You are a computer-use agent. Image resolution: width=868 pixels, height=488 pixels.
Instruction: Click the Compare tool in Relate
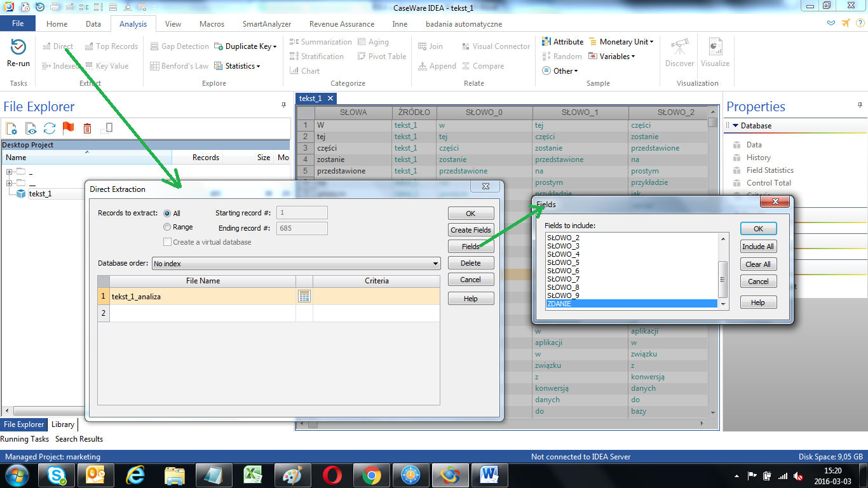[482, 66]
